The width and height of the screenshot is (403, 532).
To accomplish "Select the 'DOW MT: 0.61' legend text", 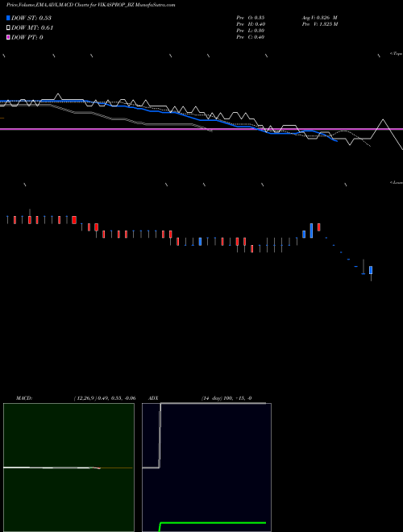I will tap(32, 28).
